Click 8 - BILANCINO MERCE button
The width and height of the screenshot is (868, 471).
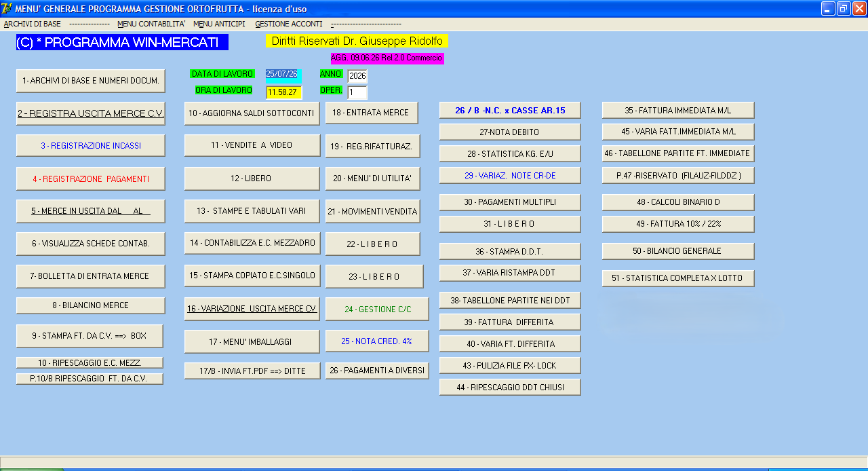[x=91, y=305]
